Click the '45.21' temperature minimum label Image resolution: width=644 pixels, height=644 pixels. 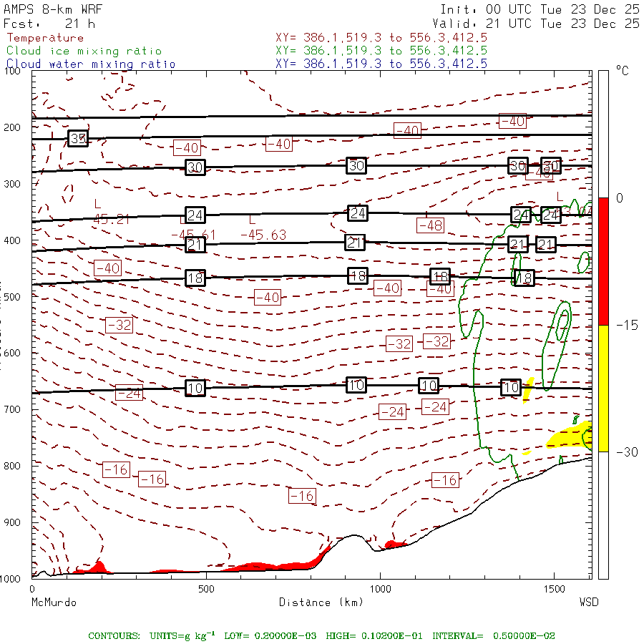[x=111, y=220]
